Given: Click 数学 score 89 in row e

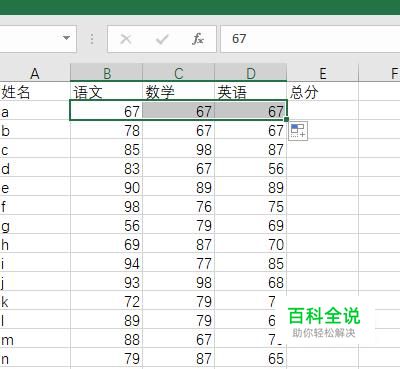Looking at the screenshot, I should click(x=179, y=186).
